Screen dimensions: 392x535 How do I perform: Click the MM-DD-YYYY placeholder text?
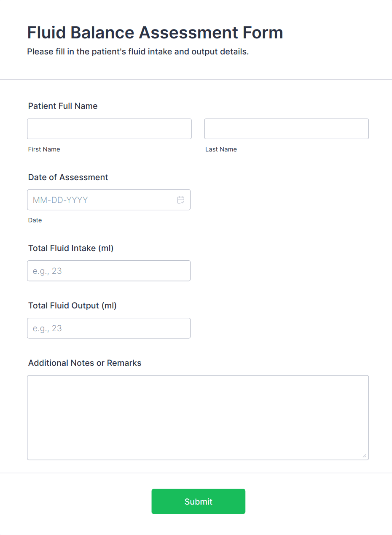pos(60,200)
